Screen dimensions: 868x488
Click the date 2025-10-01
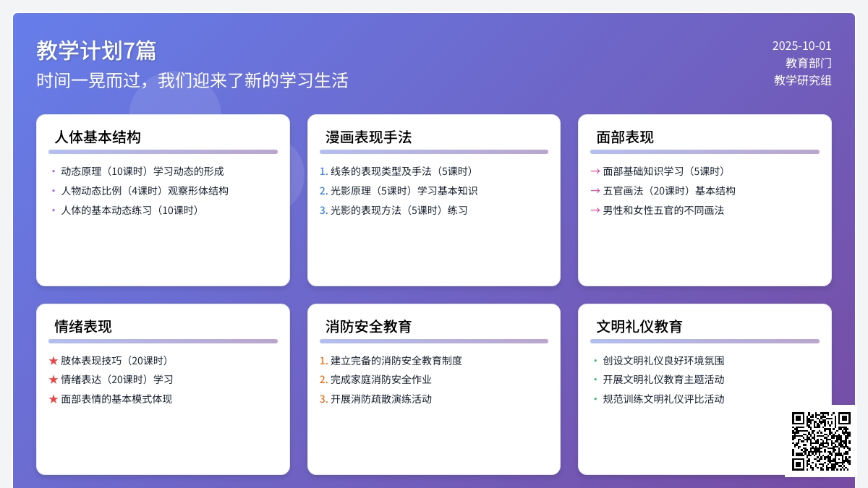801,46
